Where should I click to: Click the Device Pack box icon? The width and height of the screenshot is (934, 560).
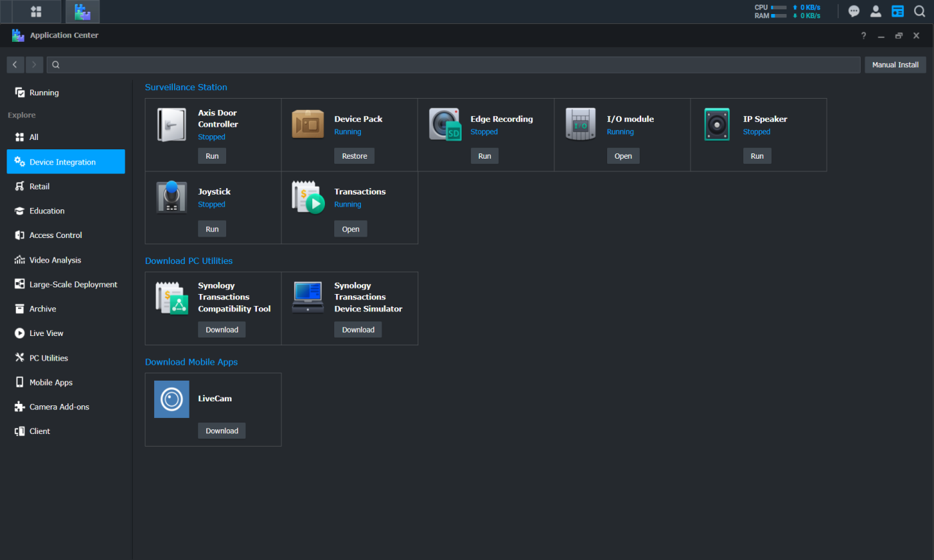click(308, 125)
